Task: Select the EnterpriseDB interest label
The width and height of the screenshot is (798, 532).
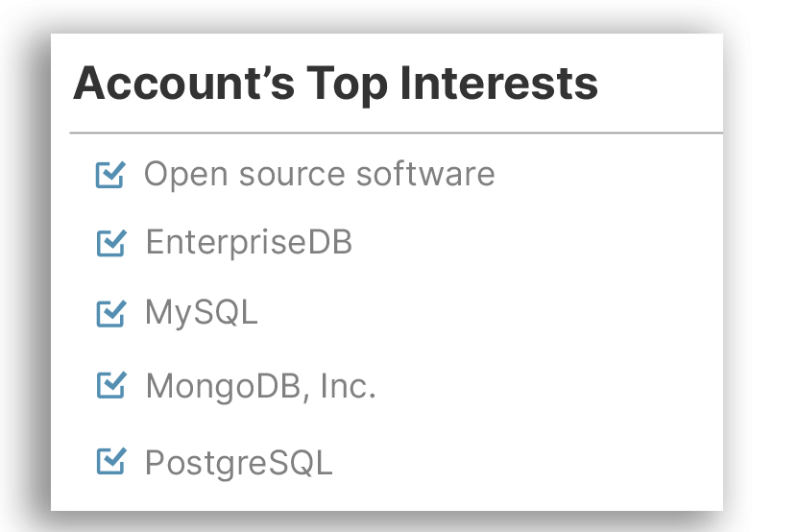Action: 249,242
